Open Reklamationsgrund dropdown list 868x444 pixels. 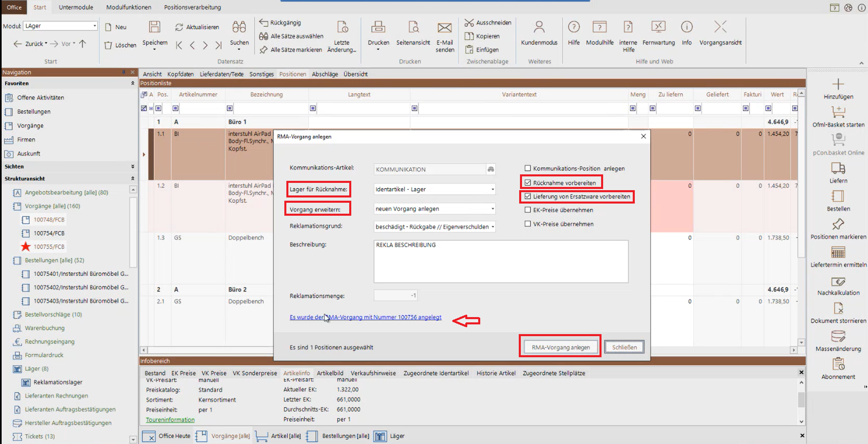click(x=492, y=227)
